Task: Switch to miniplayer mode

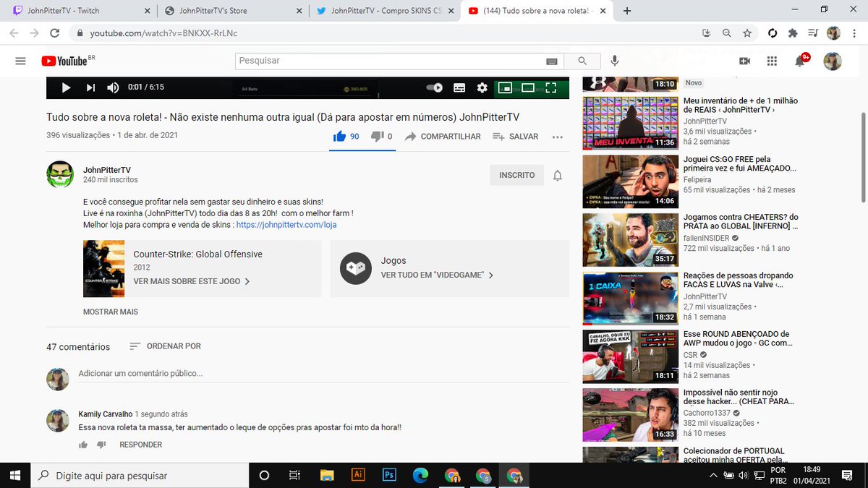Action: [x=505, y=87]
